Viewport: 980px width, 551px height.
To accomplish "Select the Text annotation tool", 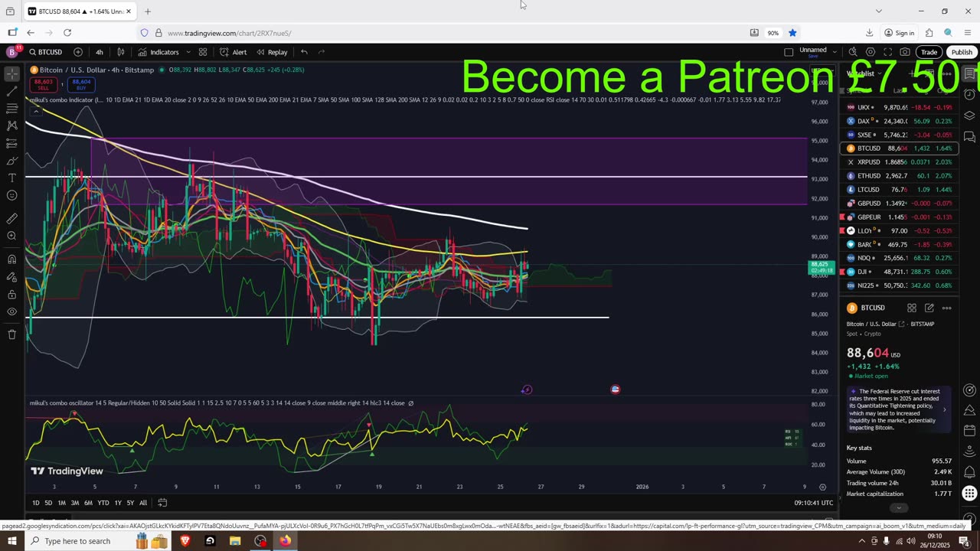I will tap(11, 178).
